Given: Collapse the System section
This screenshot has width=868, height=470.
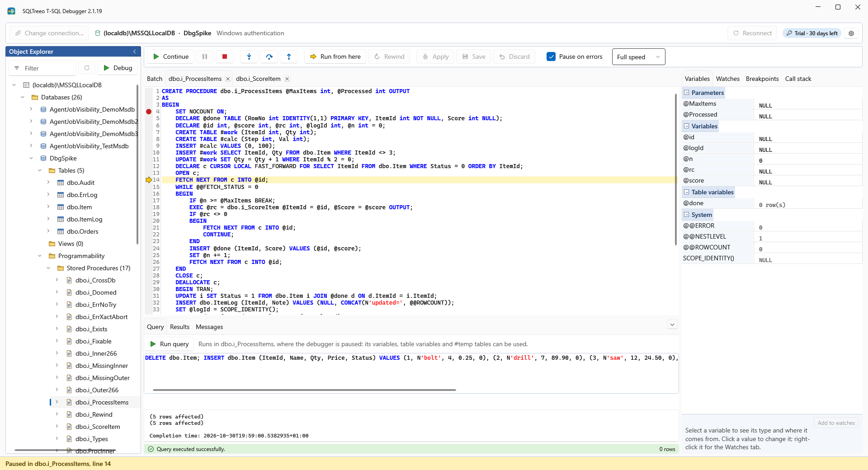Looking at the screenshot, I should click(x=687, y=215).
